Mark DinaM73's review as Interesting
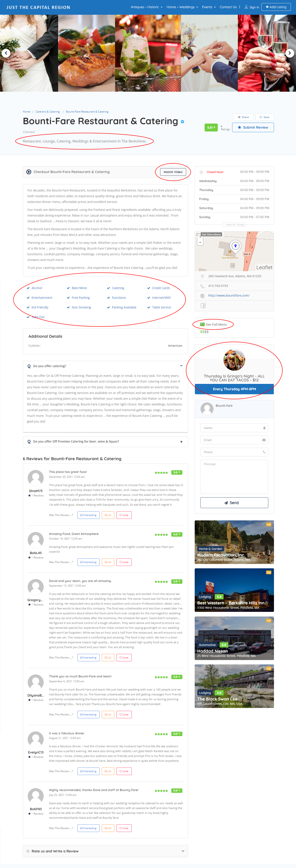Image resolution: width=296 pixels, height=868 pixels. [89, 515]
